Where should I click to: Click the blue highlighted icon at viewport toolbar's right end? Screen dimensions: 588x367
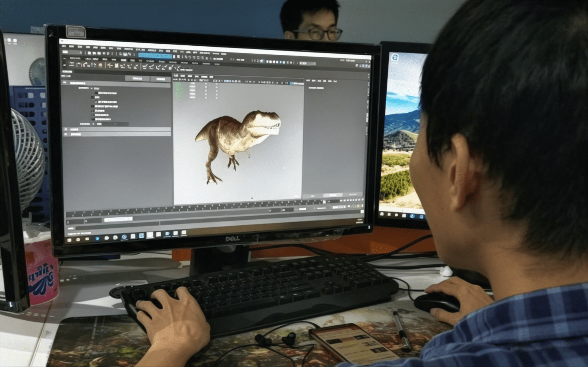pos(291,84)
